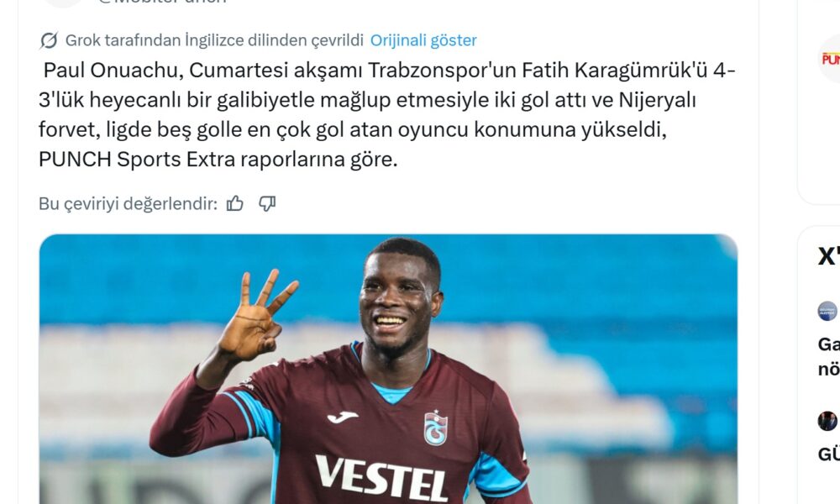Viewport: 840px width, 504px height.
Task: Click the Grok translation icon
Action: [49, 40]
